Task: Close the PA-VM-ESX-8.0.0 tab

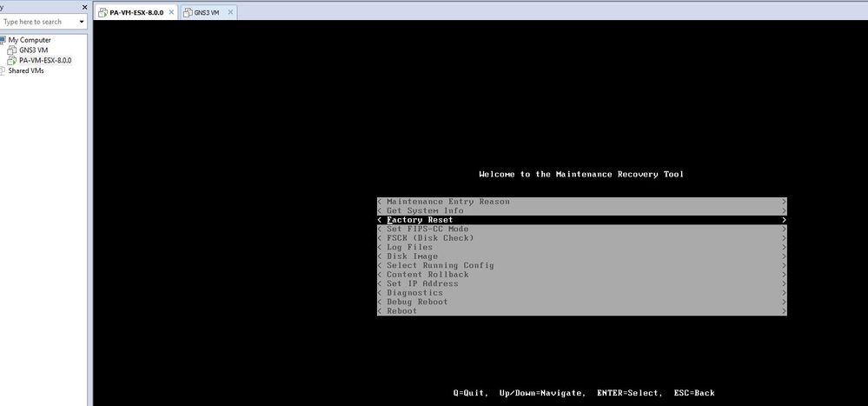Action: click(171, 12)
